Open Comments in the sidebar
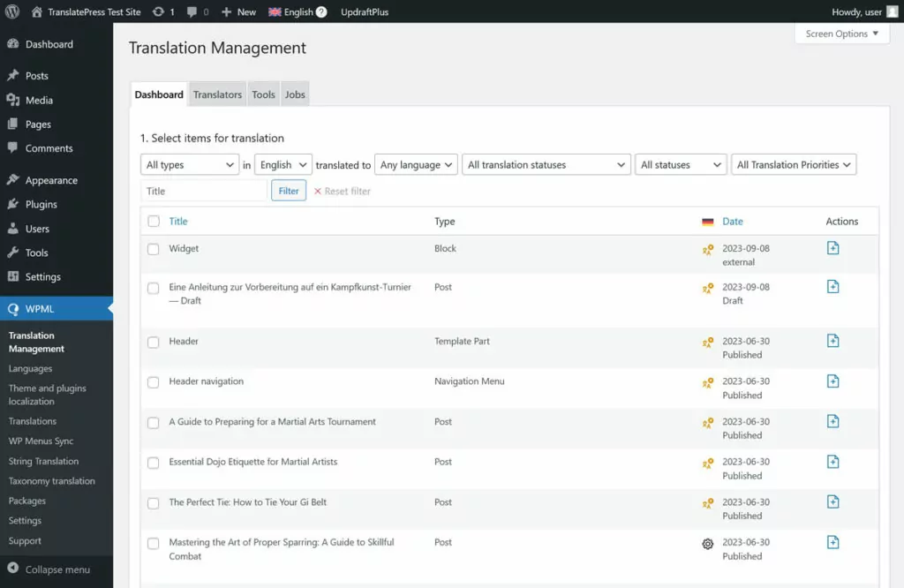Screen dimensions: 904x588 click(49, 148)
